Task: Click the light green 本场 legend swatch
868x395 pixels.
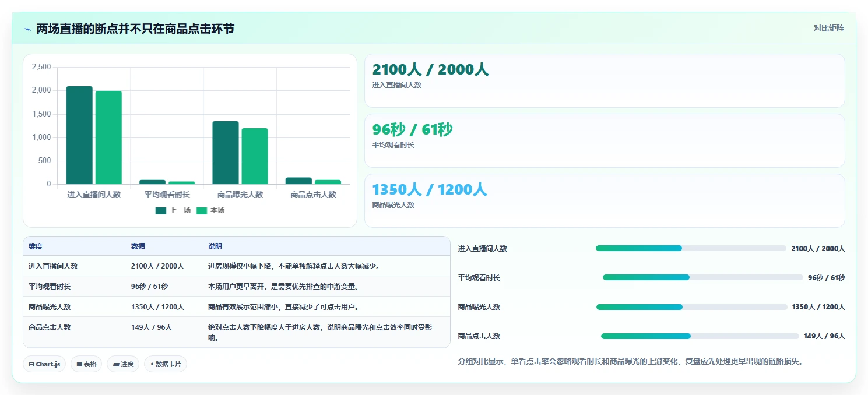Action: pos(202,210)
